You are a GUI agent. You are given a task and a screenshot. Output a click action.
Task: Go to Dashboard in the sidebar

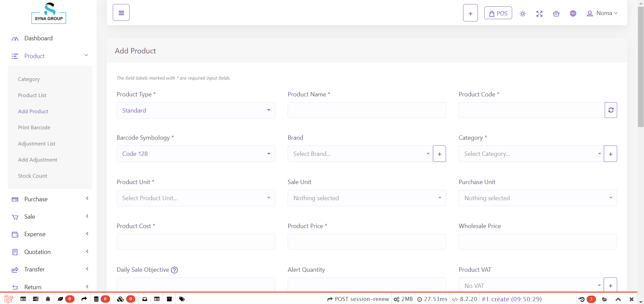click(x=38, y=38)
